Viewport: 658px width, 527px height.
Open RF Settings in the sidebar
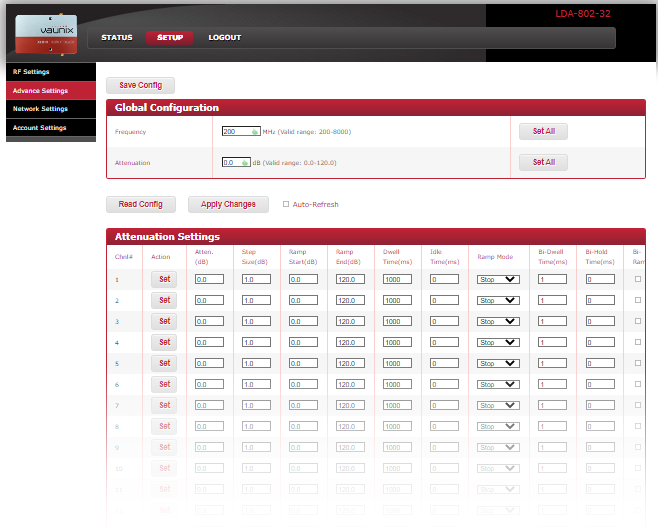(x=31, y=72)
